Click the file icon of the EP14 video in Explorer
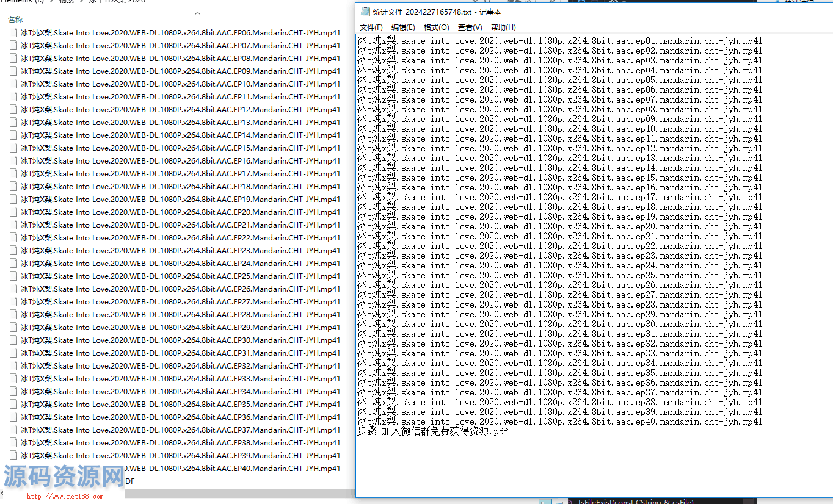Screen dimensions: 833x504 pyautogui.click(x=13, y=135)
